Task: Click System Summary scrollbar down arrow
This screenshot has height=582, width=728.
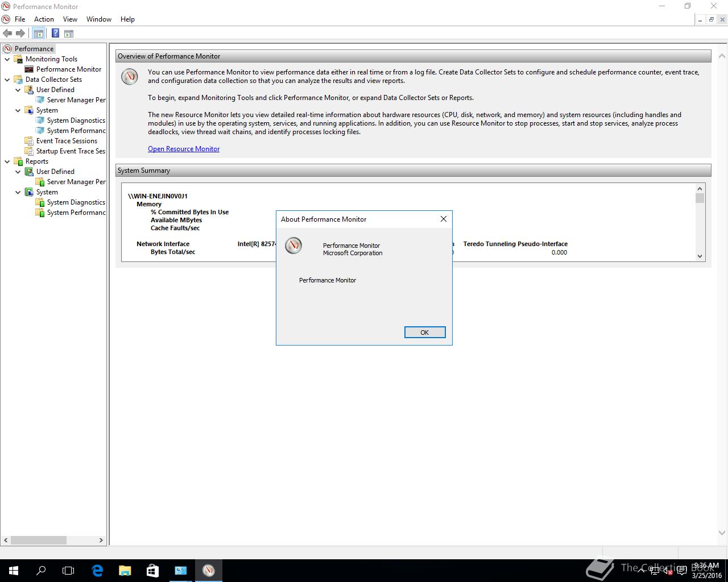Action: (700, 256)
